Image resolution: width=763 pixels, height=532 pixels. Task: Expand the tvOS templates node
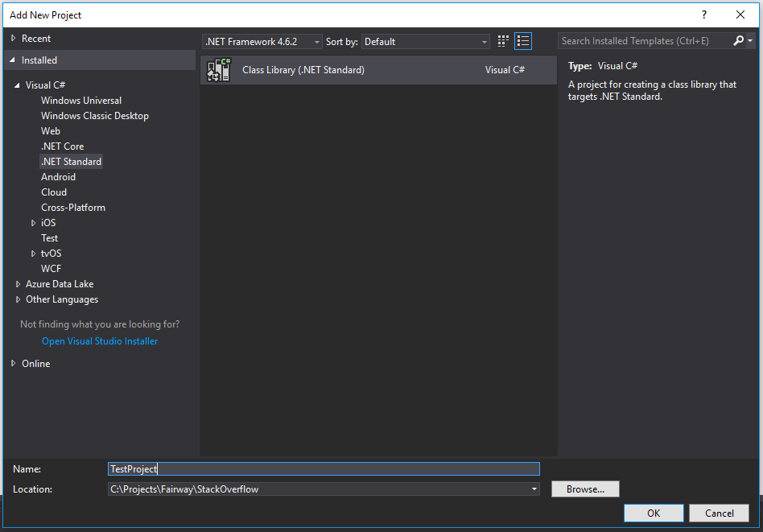click(35, 253)
